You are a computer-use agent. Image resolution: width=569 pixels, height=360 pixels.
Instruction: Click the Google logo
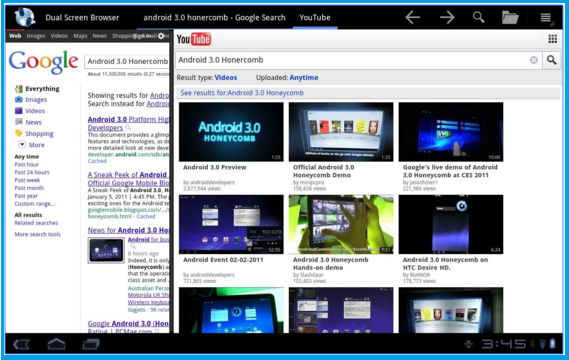[x=43, y=62]
